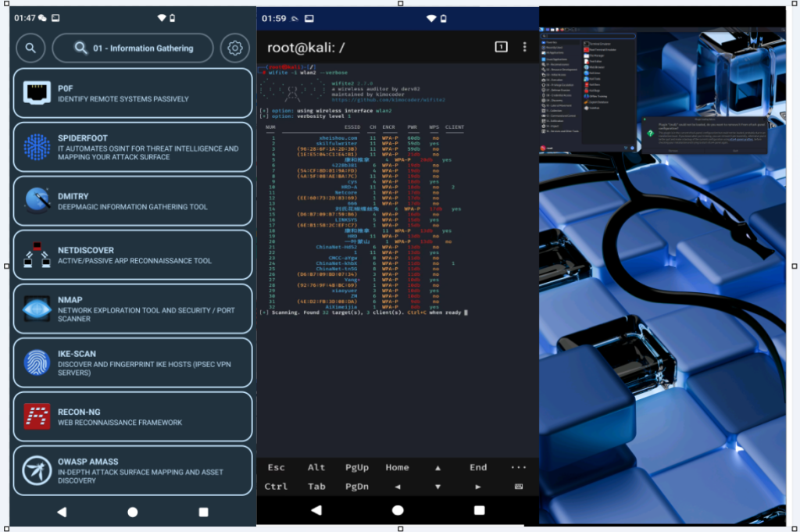This screenshot has height=532, width=800.
Task: Open the wifite2 GitHub link in terminal
Action: (x=388, y=100)
